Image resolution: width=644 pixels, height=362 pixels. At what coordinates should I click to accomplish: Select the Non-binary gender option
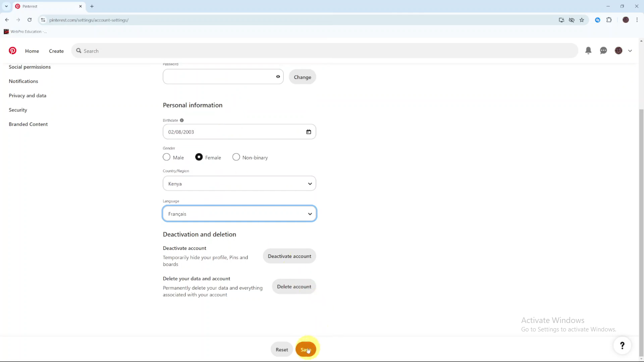[236, 157]
